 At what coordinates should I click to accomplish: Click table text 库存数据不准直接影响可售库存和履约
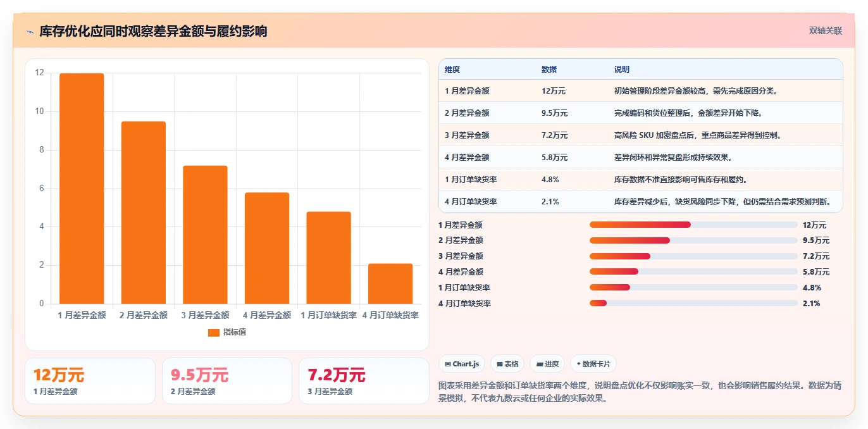click(682, 180)
